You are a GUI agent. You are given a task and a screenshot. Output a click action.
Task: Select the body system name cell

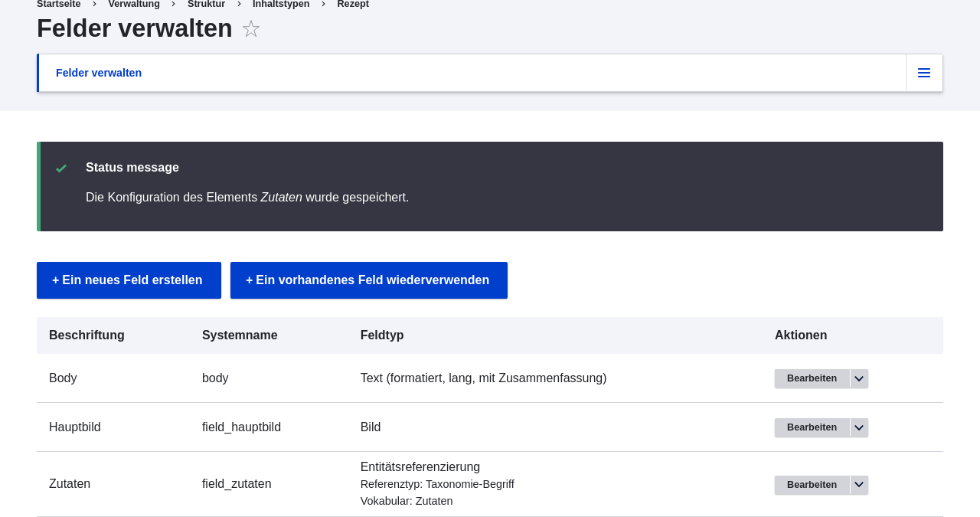coord(215,378)
